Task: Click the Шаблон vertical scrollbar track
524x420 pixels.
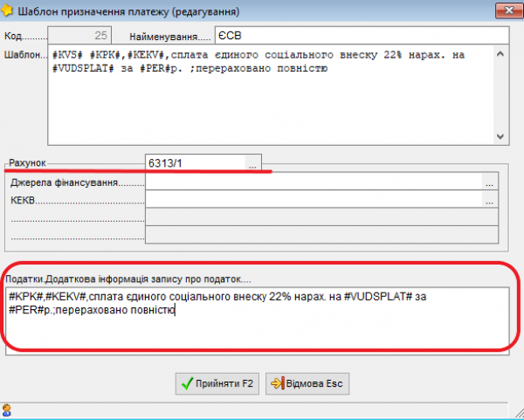Action: click(500, 96)
